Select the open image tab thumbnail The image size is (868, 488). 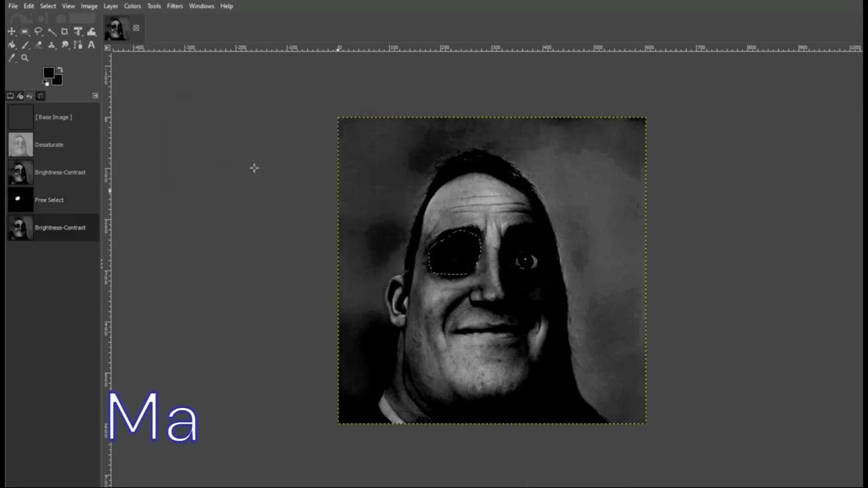pyautogui.click(x=117, y=28)
